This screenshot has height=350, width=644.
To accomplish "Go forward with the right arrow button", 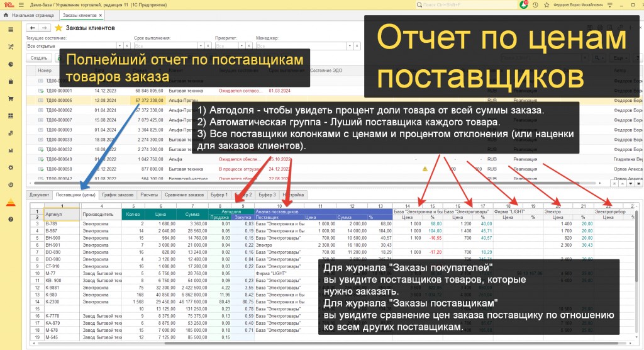I will [44, 28].
